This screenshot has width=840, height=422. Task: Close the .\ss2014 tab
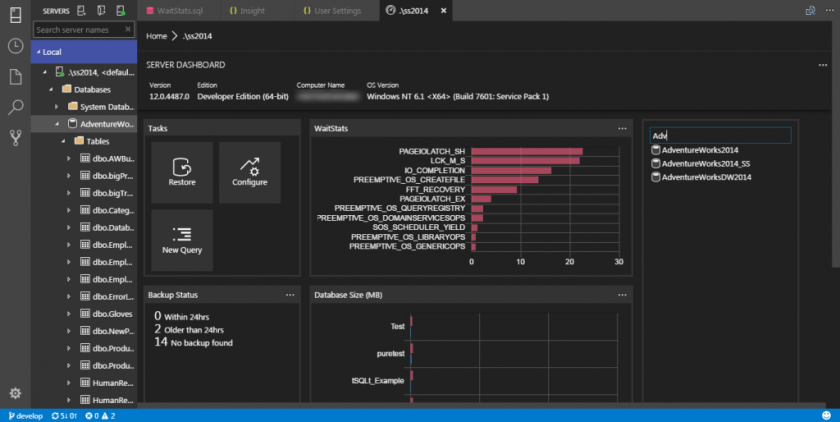pyautogui.click(x=444, y=11)
